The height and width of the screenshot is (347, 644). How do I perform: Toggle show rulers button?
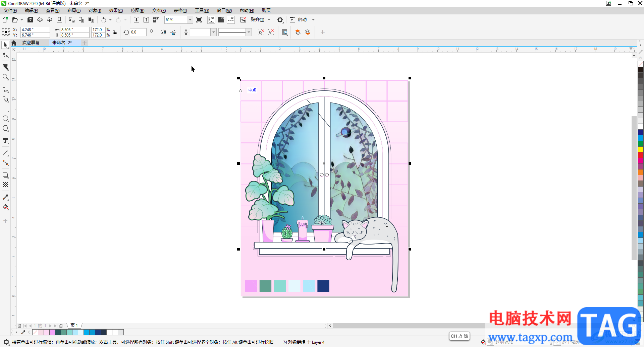click(211, 20)
